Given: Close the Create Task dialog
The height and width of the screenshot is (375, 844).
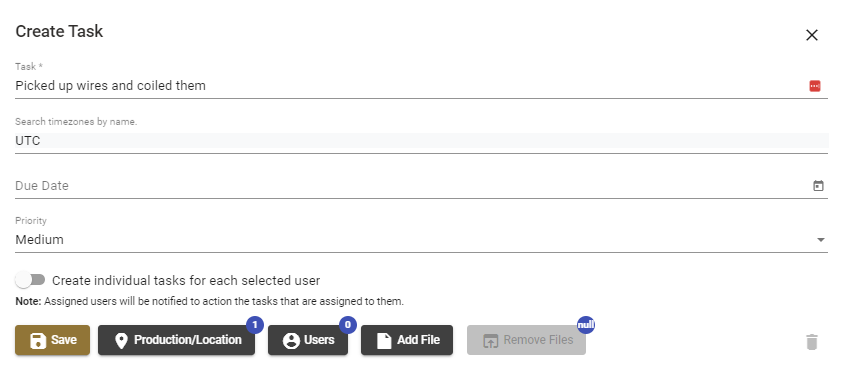Looking at the screenshot, I should tap(811, 35).
